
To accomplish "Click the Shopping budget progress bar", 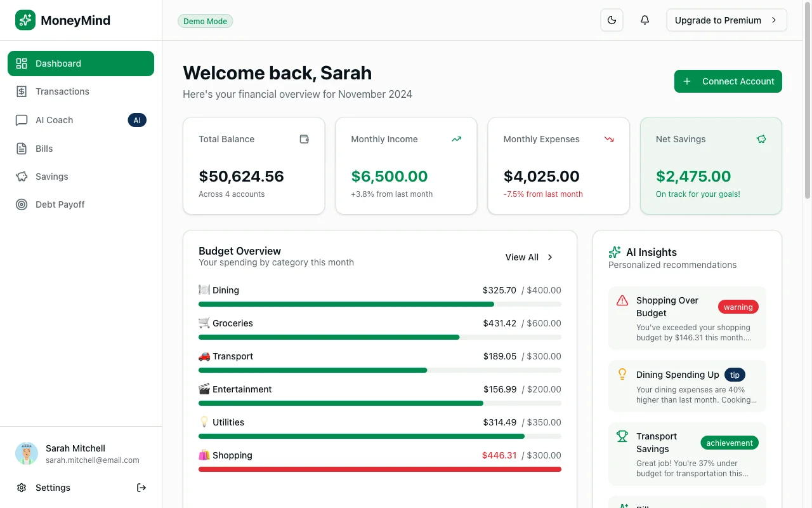I will click(379, 469).
